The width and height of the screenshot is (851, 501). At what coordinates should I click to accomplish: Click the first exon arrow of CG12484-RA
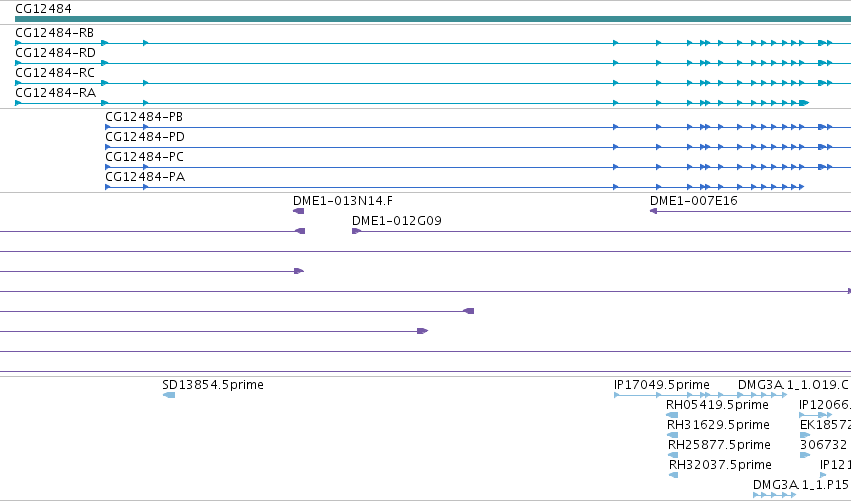(x=18, y=103)
